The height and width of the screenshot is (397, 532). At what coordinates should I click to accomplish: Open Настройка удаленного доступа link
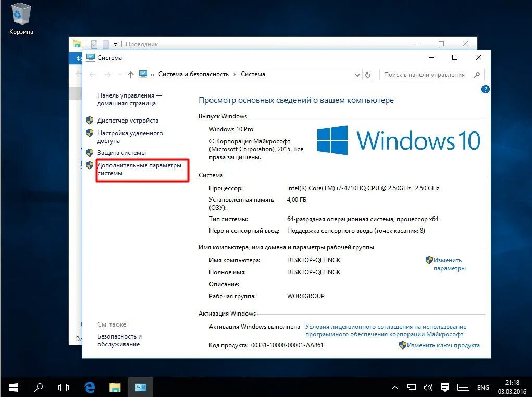coord(130,137)
